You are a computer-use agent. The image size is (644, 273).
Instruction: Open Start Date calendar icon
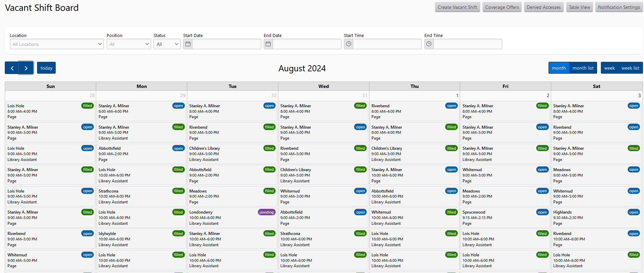[188, 44]
